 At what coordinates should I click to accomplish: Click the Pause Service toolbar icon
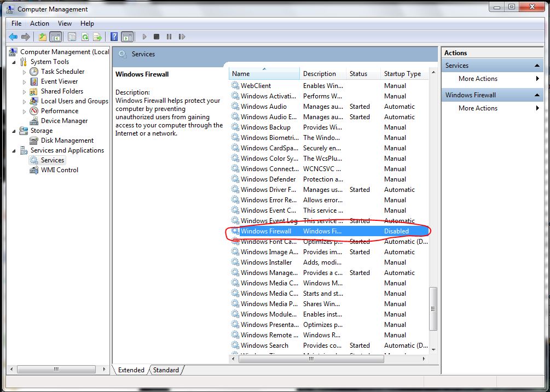pos(169,37)
